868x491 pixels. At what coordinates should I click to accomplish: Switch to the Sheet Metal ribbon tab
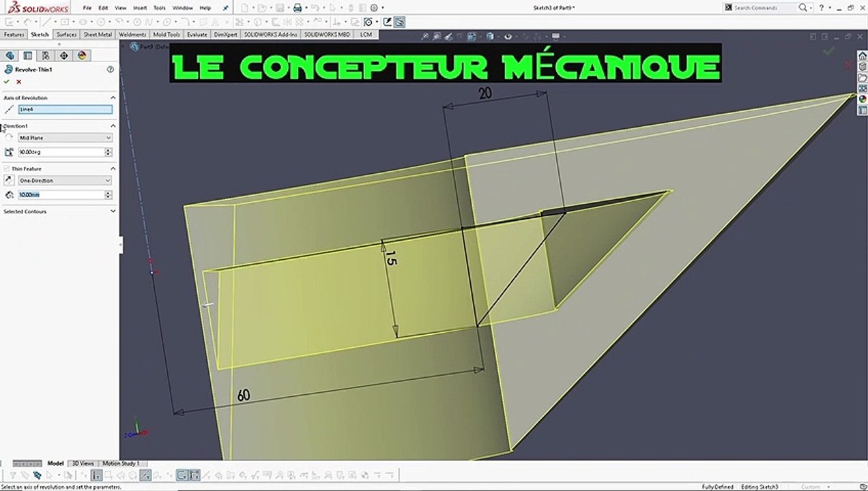point(98,34)
